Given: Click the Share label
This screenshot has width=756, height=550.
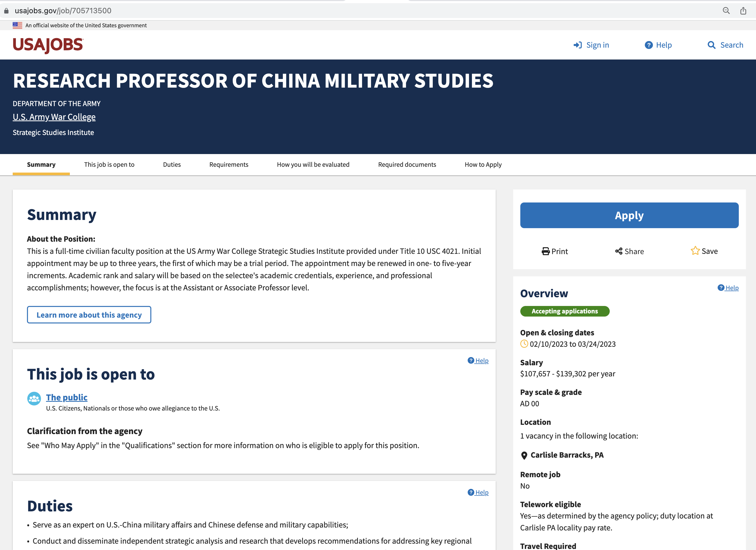Looking at the screenshot, I should click(x=634, y=251).
